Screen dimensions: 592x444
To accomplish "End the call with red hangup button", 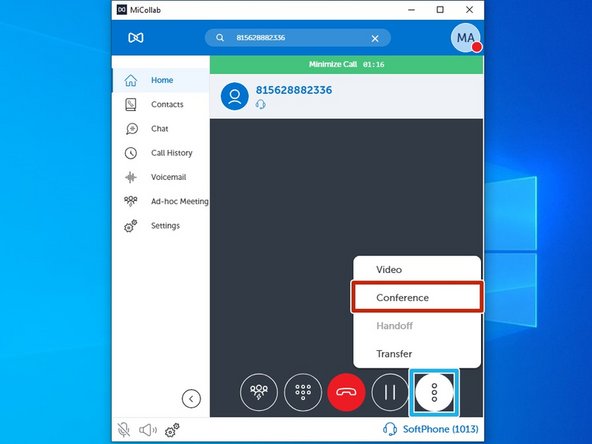I will pyautogui.click(x=347, y=392).
